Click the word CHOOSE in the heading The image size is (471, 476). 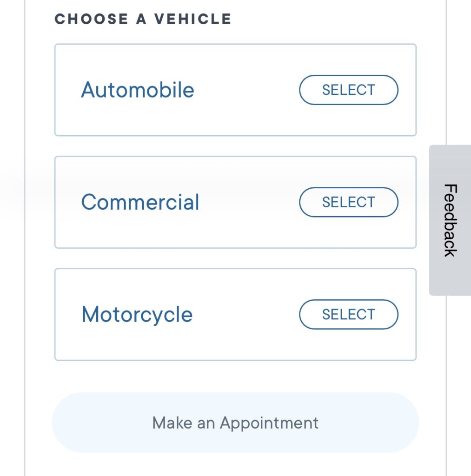pyautogui.click(x=92, y=19)
